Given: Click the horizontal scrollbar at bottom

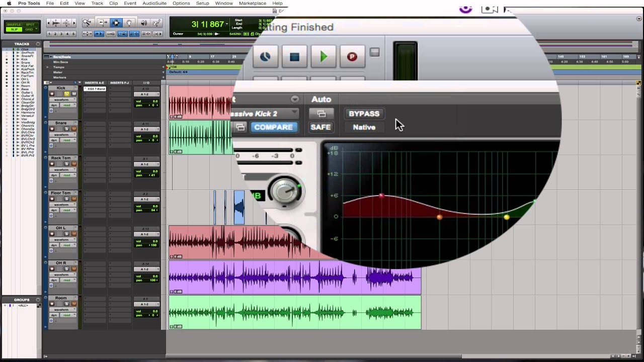Looking at the screenshot, I should [315, 356].
